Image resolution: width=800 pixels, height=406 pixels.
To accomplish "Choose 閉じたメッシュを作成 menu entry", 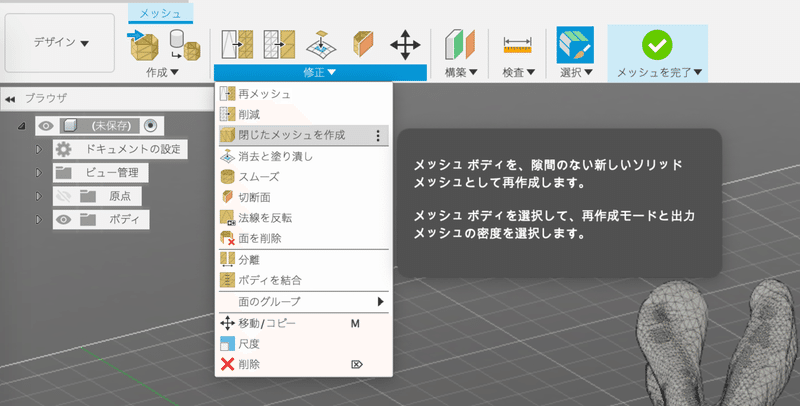I will point(304,135).
